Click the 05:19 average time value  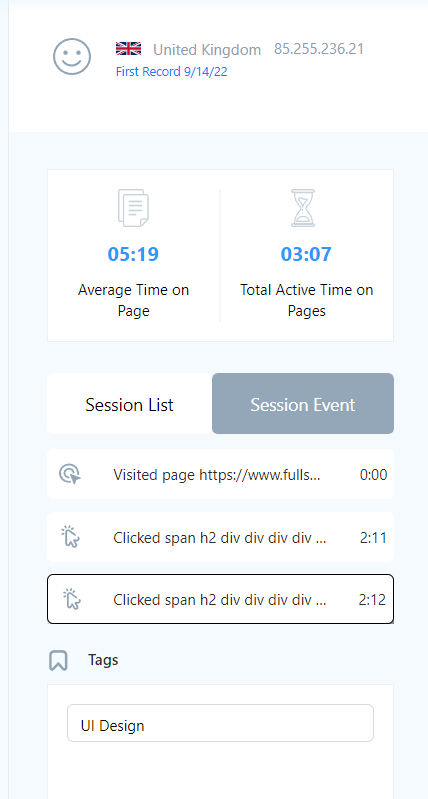[133, 254]
